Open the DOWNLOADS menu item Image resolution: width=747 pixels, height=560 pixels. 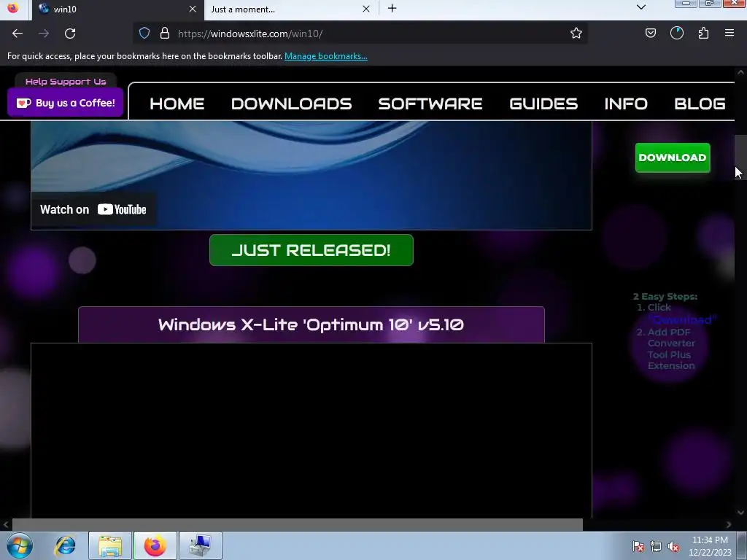point(292,104)
